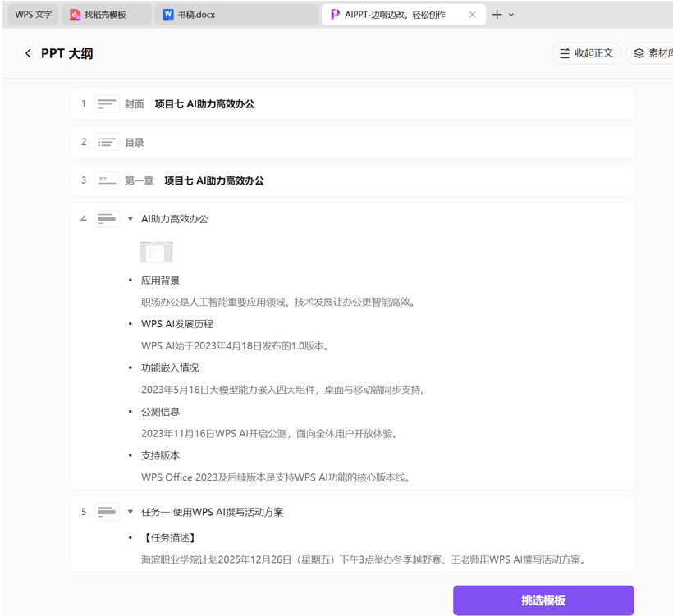Select the 目录 slide row
This screenshot has height=616, width=673.
pyautogui.click(x=352, y=142)
